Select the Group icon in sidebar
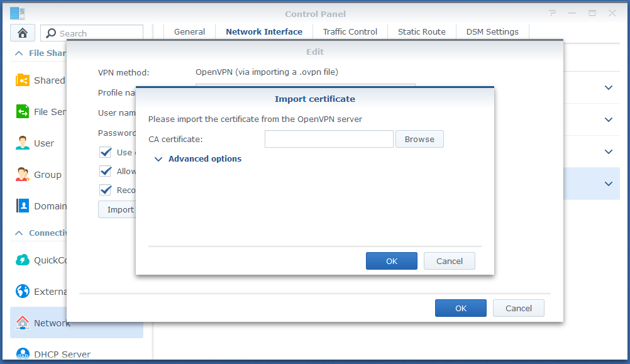This screenshot has width=630, height=364. 23,175
